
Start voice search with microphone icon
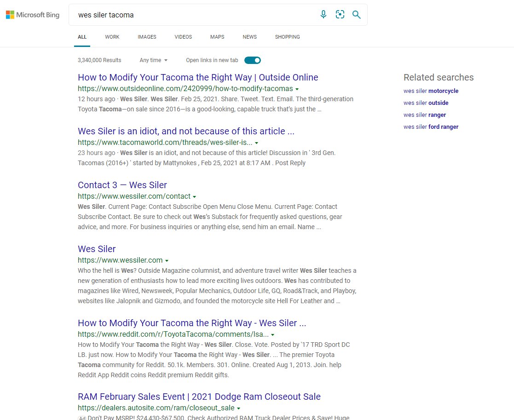[323, 14]
